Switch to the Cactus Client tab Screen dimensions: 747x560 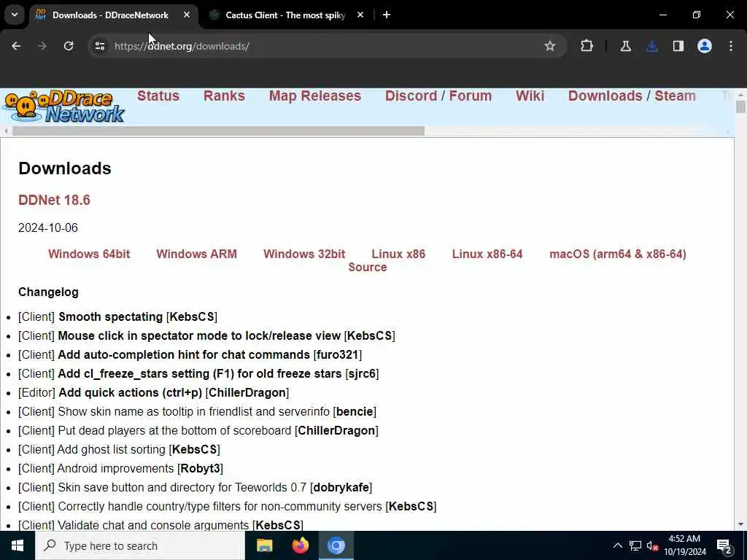point(285,15)
